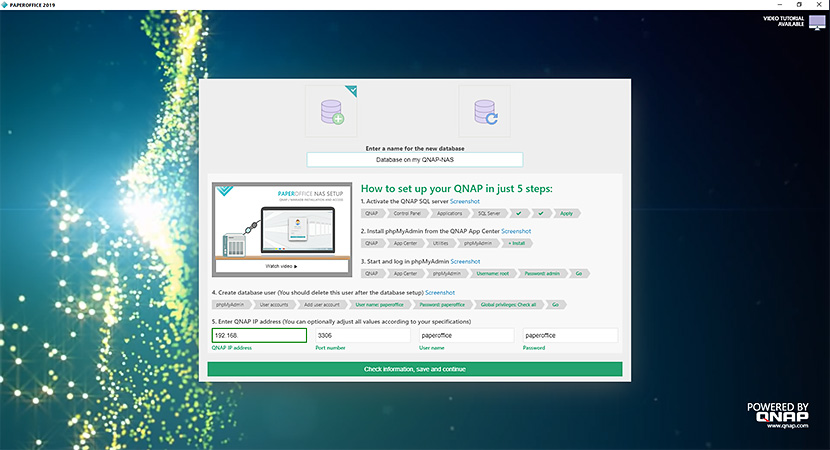The image size is (830, 450).
Task: Click the Password input field
Action: 570,335
